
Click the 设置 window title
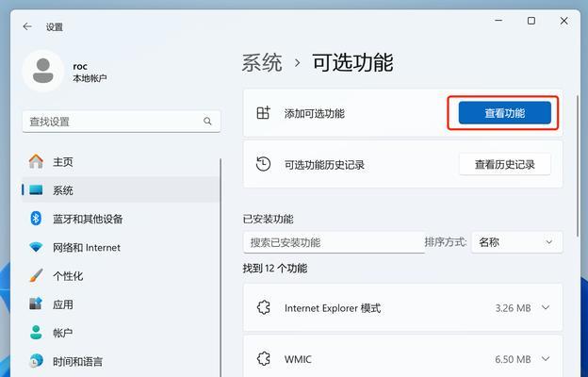(55, 27)
